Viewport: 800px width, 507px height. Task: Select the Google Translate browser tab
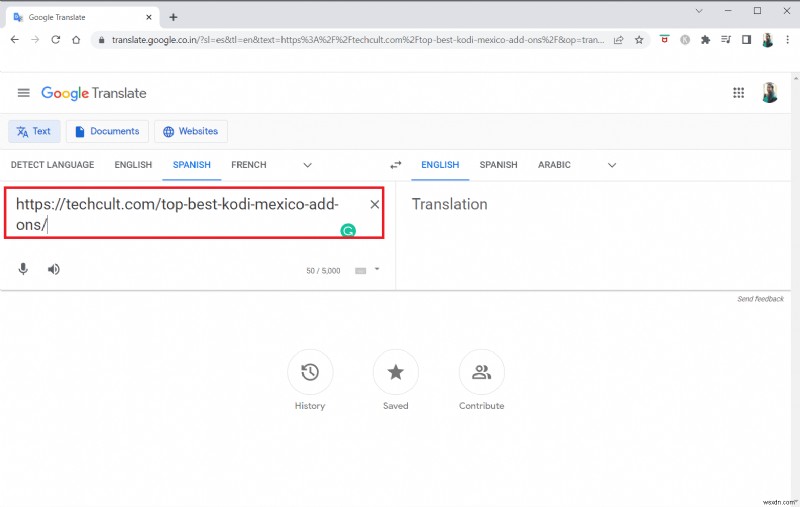point(82,17)
